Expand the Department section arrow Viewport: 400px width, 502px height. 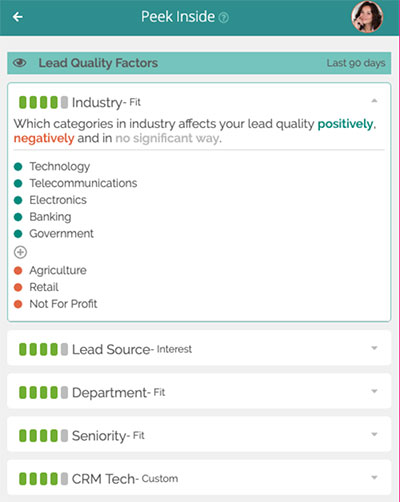tap(374, 391)
